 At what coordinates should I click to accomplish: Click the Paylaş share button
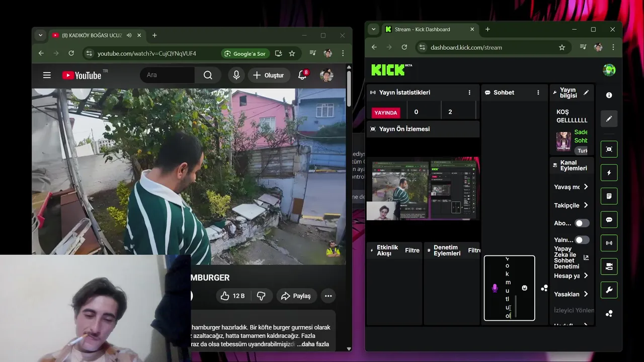tap(296, 296)
